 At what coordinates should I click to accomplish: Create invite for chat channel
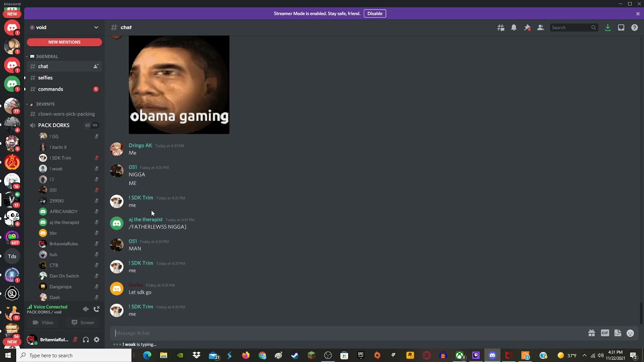click(x=96, y=66)
